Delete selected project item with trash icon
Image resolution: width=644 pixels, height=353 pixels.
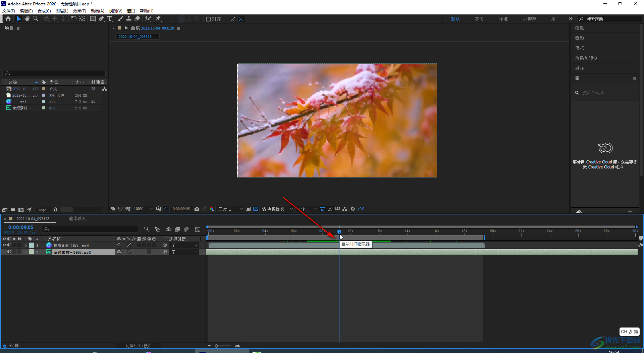[55, 210]
